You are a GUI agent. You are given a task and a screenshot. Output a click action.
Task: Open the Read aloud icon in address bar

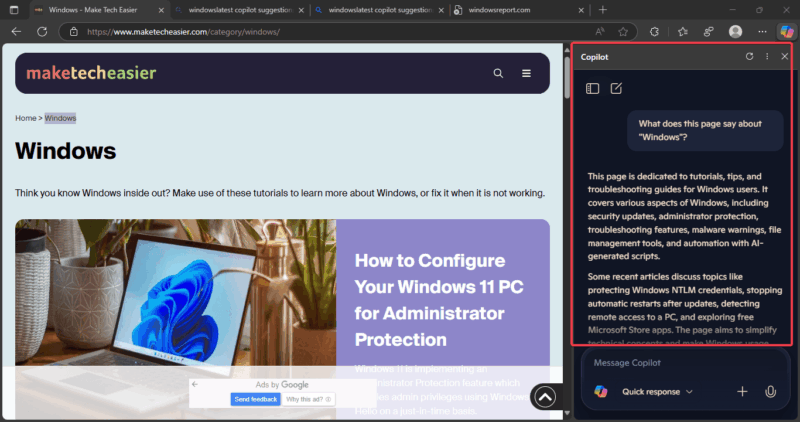coord(600,32)
